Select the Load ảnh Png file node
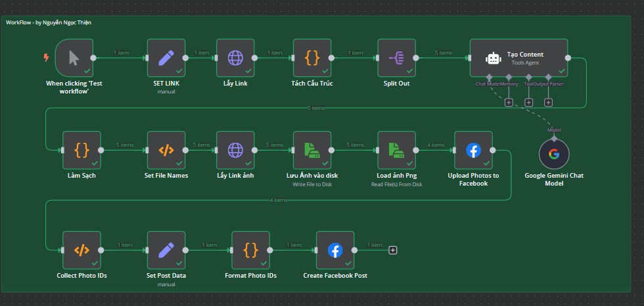Screen dimensions: 644x306 click(x=397, y=151)
